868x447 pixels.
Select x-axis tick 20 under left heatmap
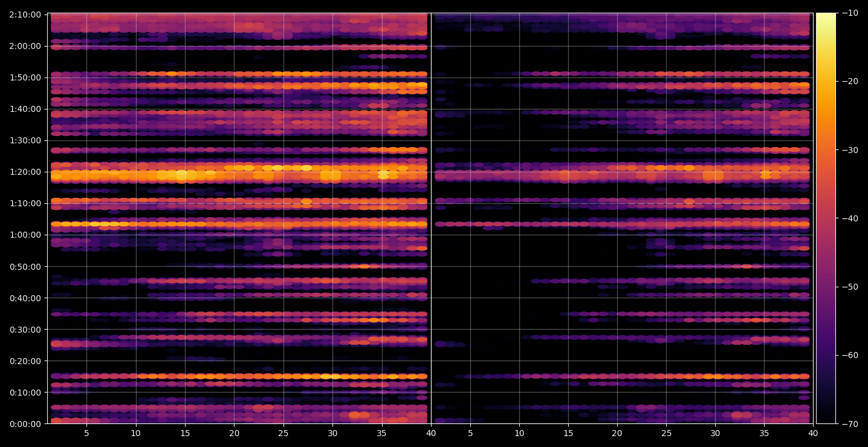coord(235,433)
